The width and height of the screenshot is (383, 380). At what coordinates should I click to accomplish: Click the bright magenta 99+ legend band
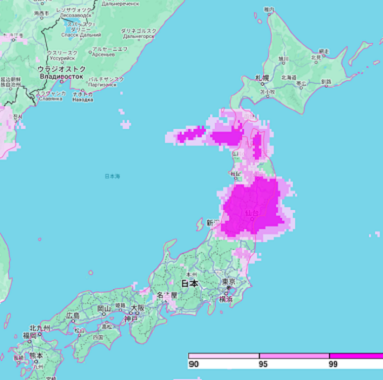click(x=356, y=356)
